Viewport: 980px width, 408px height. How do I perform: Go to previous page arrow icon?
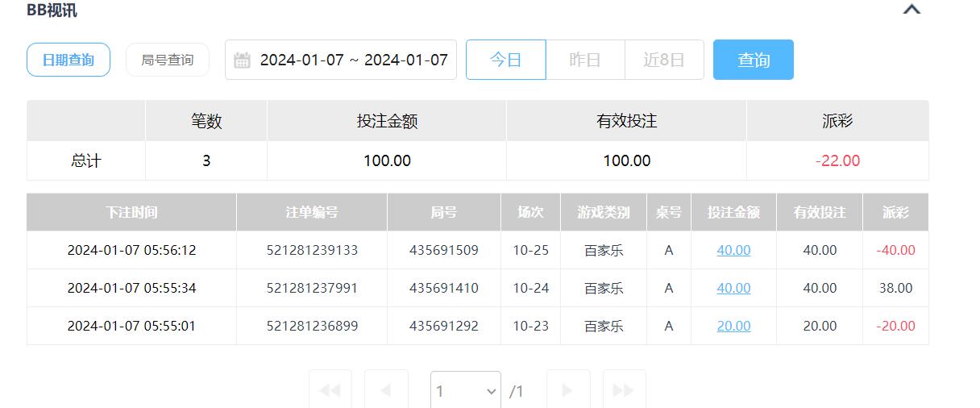tap(386, 390)
